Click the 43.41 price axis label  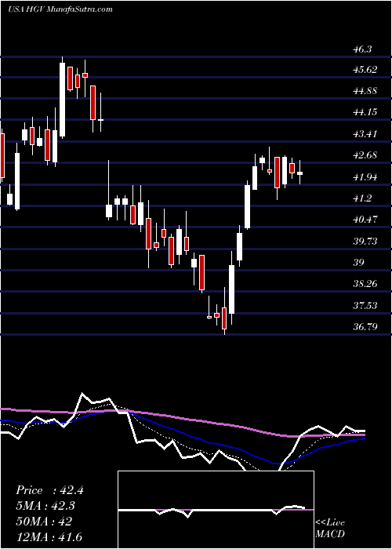[365, 134]
